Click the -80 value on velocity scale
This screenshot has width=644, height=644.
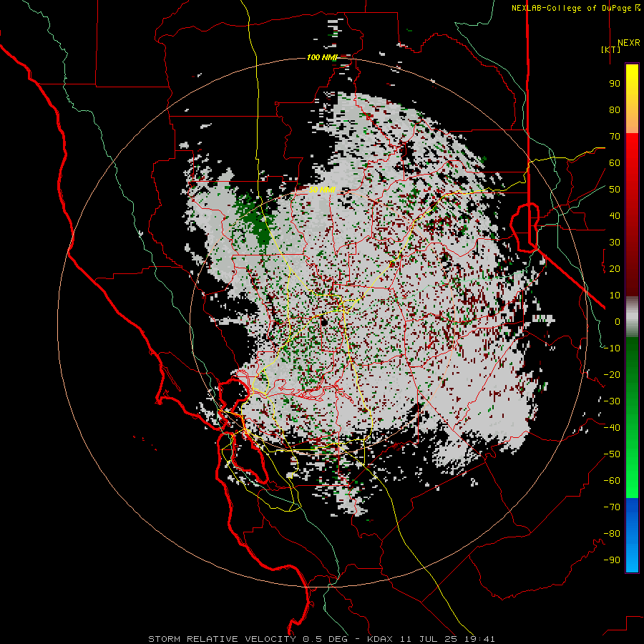coord(612,534)
